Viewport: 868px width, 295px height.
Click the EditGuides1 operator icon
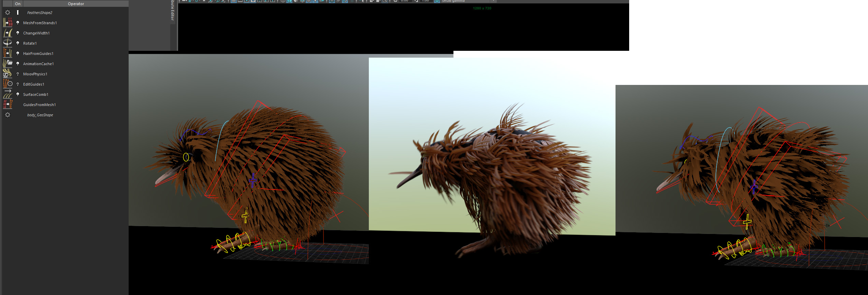(x=8, y=84)
